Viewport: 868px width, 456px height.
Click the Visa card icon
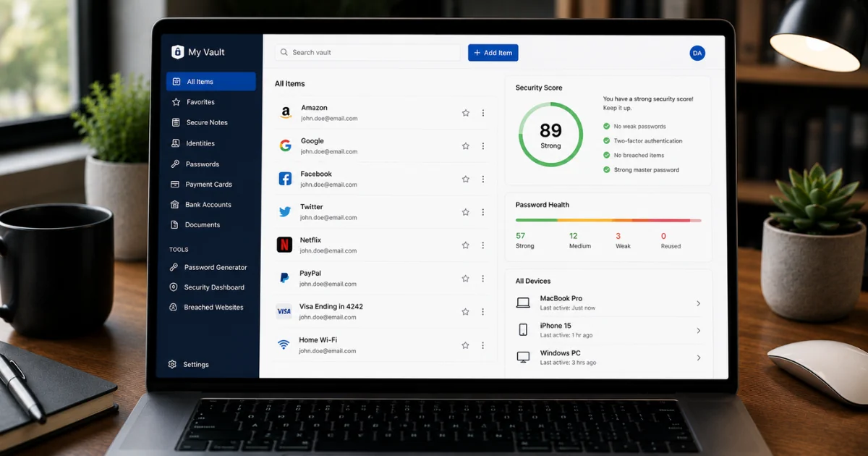[284, 311]
